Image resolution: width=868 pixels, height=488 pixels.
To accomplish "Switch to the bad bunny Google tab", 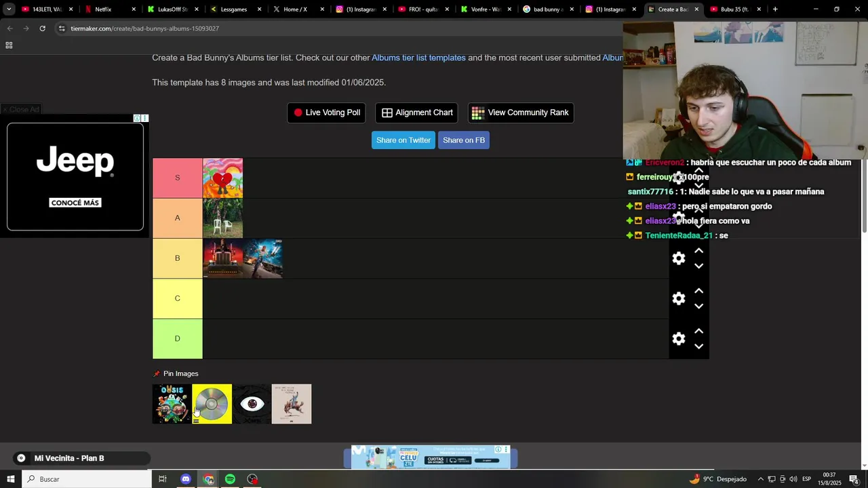I will (x=549, y=9).
